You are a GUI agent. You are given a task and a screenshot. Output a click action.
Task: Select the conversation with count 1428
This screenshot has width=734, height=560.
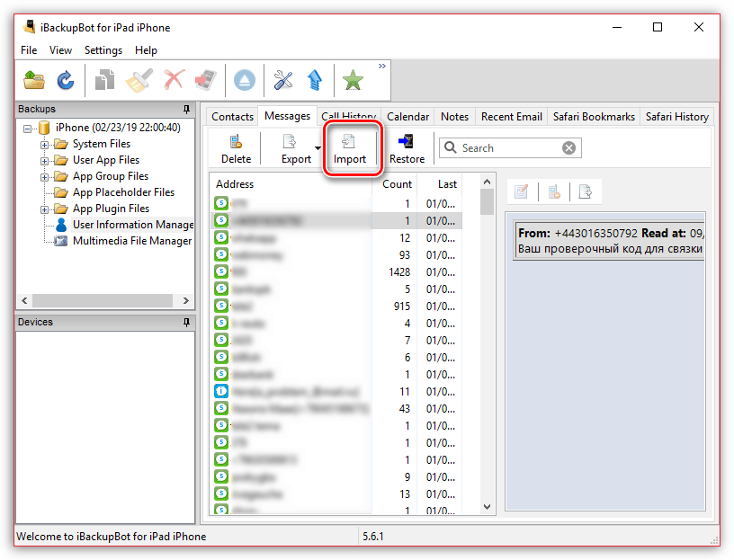click(336, 271)
